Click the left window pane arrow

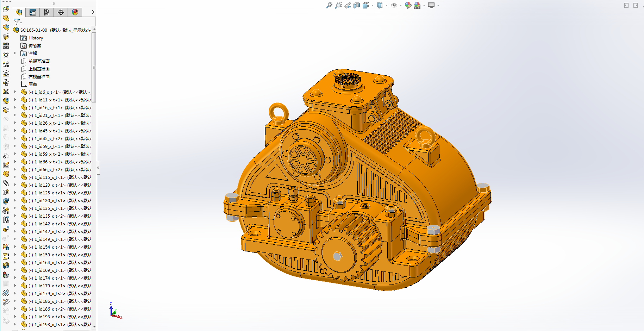[626, 5]
